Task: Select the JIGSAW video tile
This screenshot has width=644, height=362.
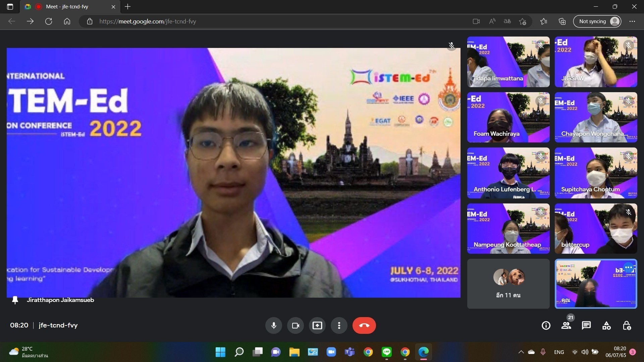Action: 596,62
